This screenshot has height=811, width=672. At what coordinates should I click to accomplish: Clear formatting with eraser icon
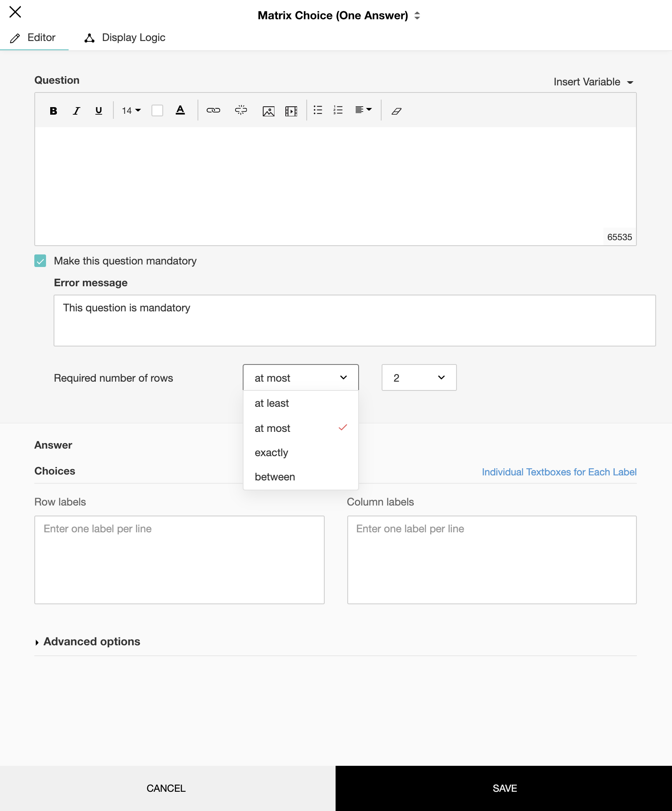[396, 111]
